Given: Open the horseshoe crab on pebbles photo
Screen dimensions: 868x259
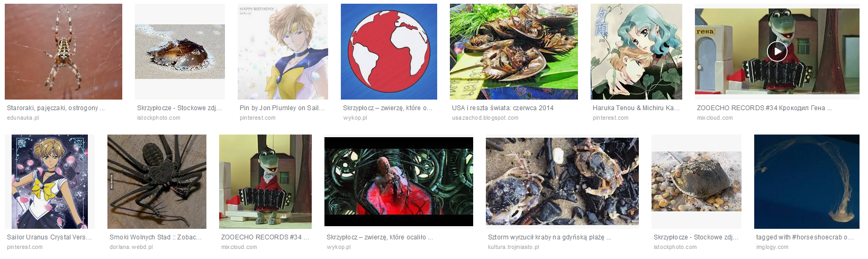Looking at the screenshot, I should click(697, 182).
